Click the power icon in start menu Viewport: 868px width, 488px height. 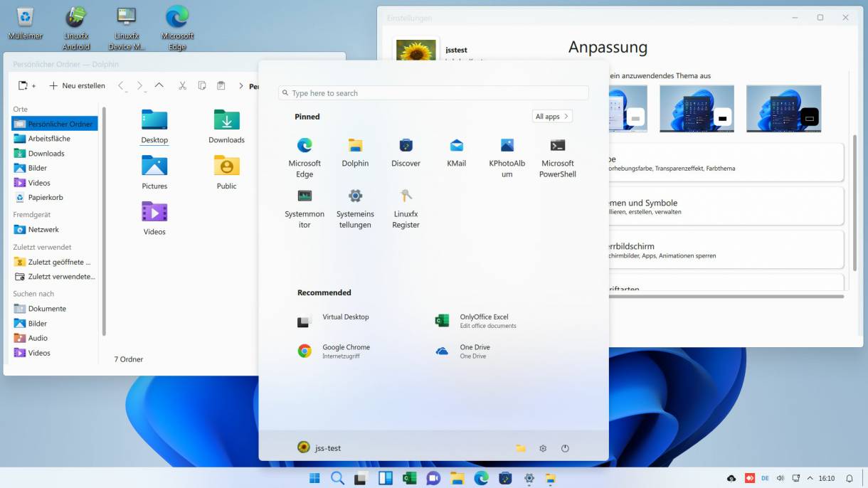click(565, 448)
